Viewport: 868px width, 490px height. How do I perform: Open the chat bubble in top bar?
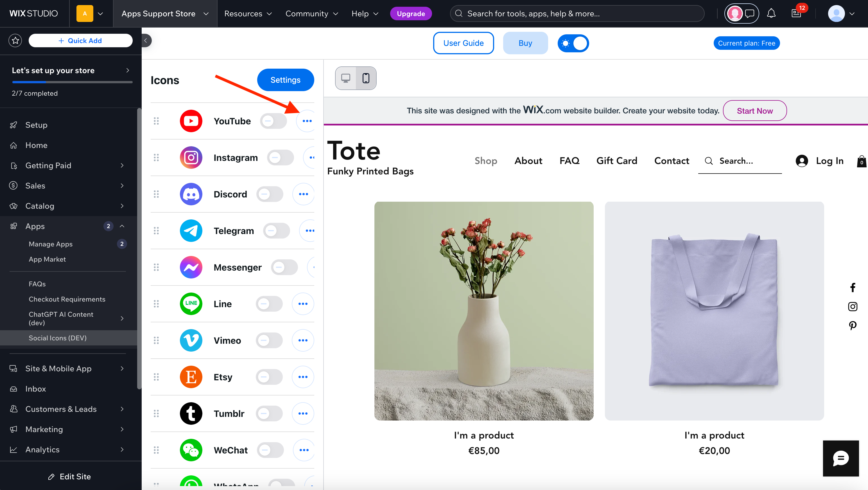(750, 14)
